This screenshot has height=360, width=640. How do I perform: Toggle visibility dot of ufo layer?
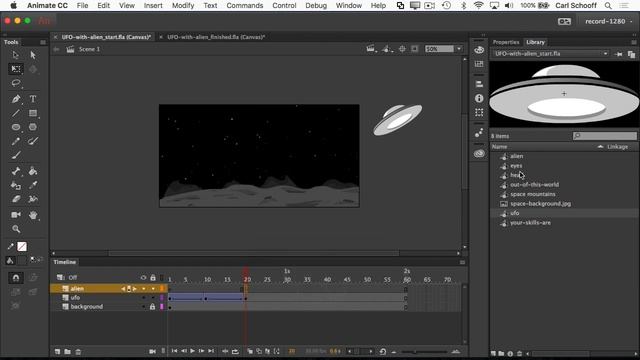(143, 298)
